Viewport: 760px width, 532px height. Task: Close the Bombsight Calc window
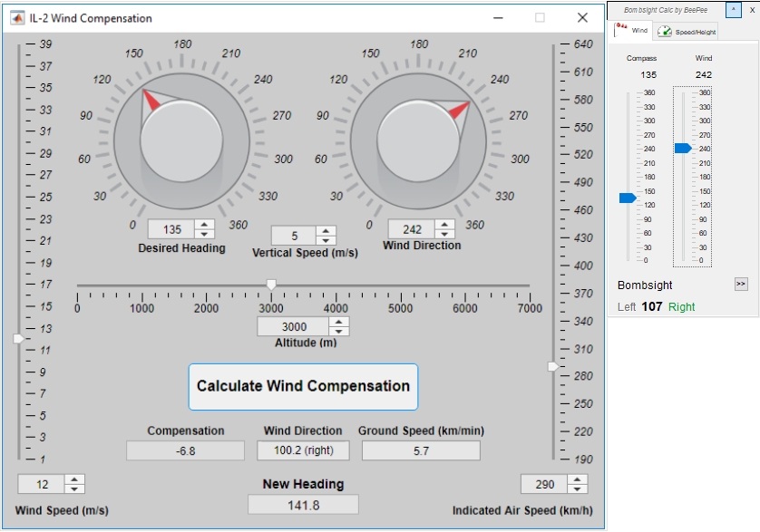pyautogui.click(x=752, y=10)
